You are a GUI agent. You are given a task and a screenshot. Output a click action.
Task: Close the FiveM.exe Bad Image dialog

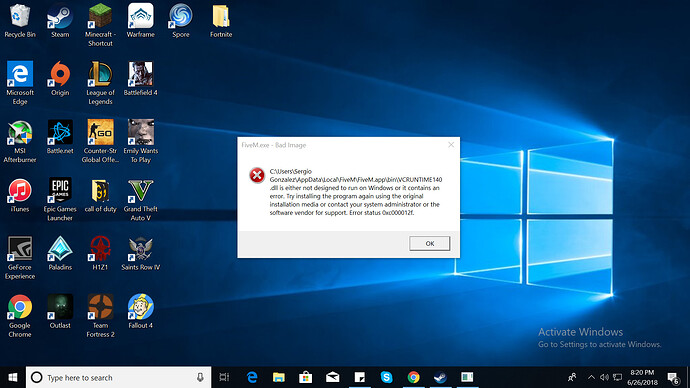point(451,145)
